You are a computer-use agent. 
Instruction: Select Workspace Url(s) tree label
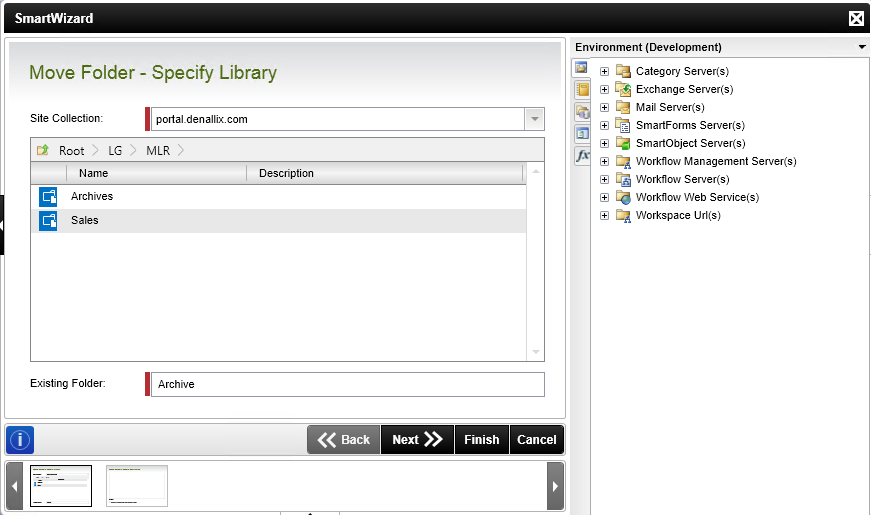(x=678, y=216)
